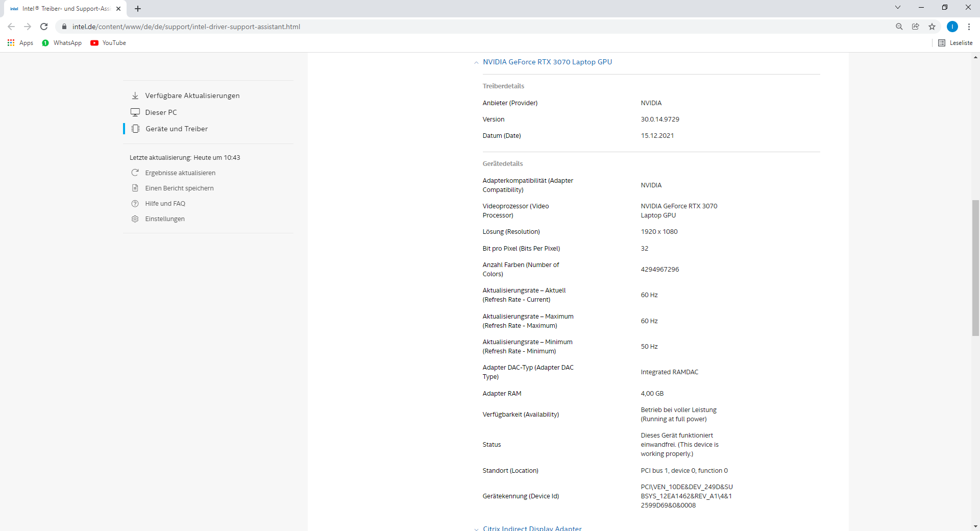Click the monitor icon beside Dieser PC
980x531 pixels.
coord(135,112)
